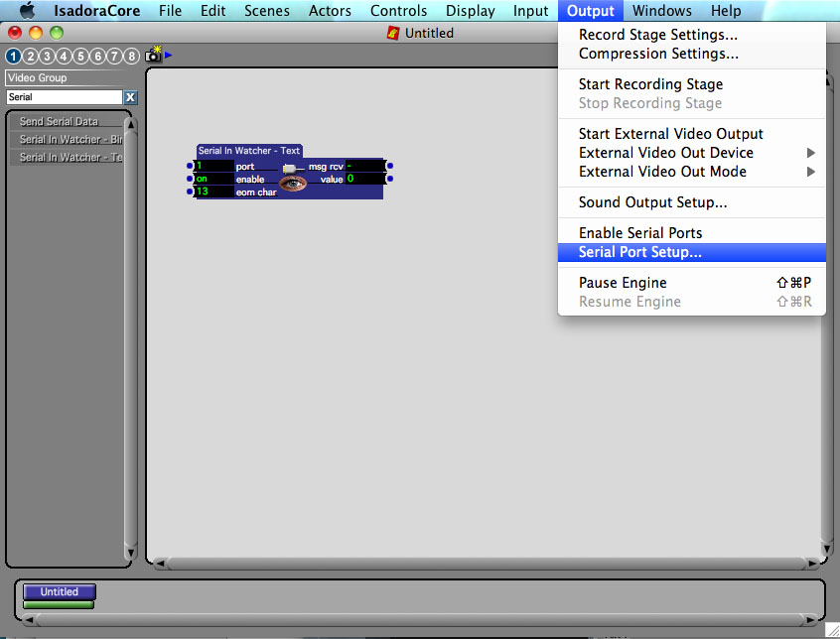This screenshot has height=639, width=840.
Task: Click the scene editor vertical scroll down arrow
Action: [x=828, y=549]
